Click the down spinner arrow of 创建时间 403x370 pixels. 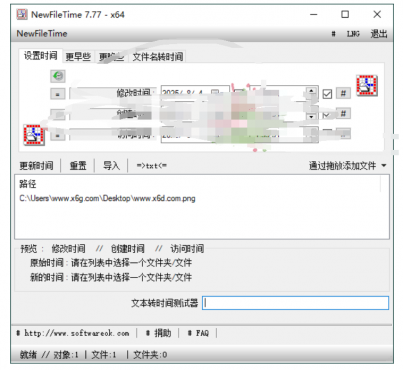coord(311,117)
